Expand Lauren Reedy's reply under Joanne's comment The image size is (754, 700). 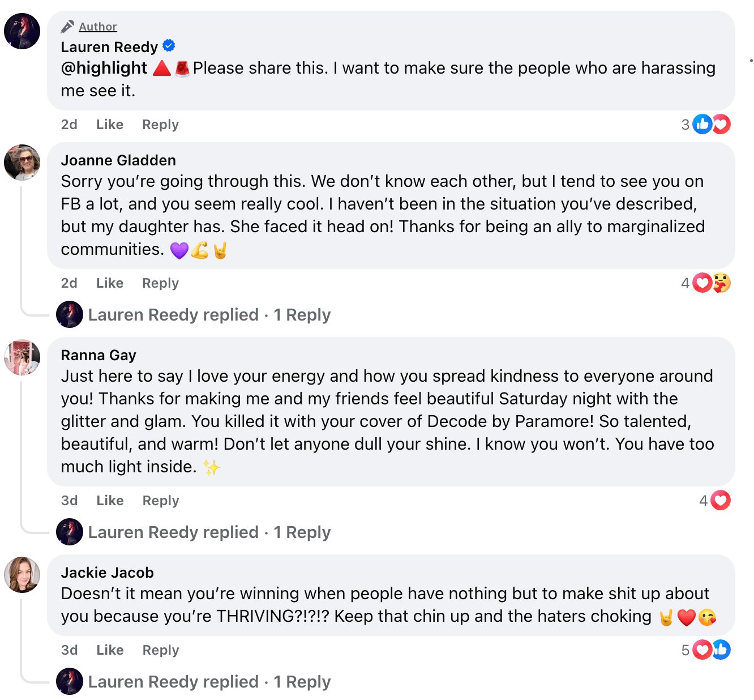[209, 314]
